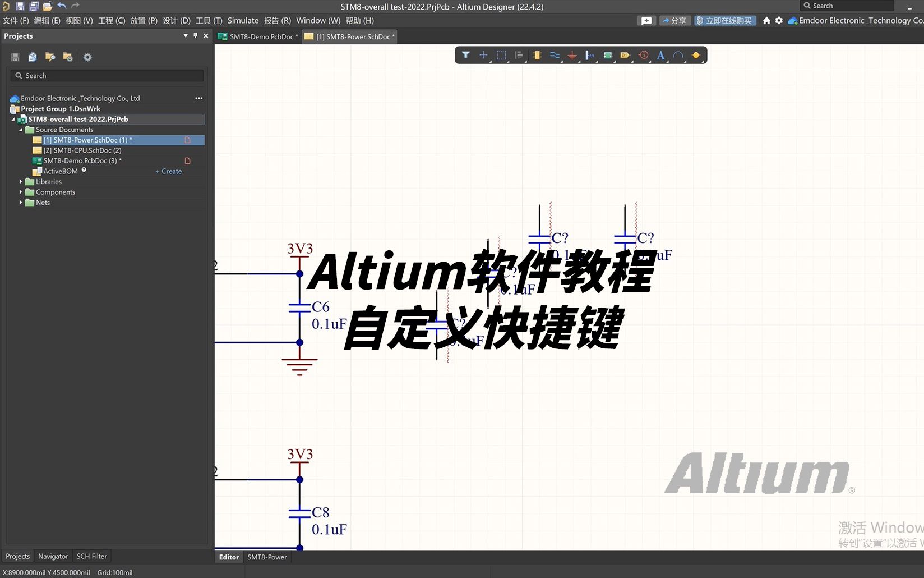This screenshot has width=924, height=578.
Task: Select the crosshair move tool
Action: 483,55
